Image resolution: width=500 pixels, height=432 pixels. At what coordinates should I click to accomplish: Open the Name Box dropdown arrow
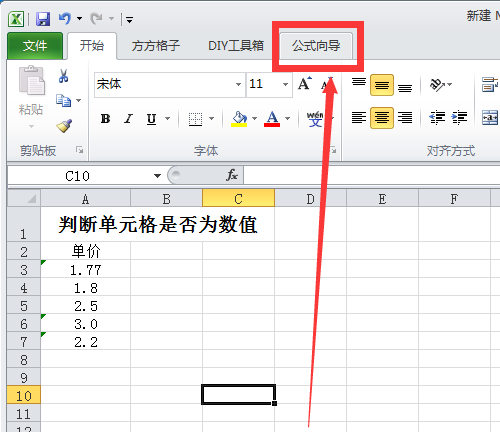pos(157,176)
